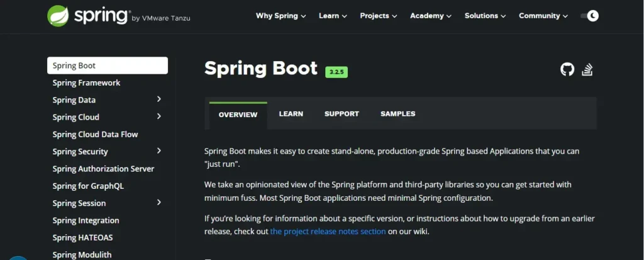Select the OVERVIEW tab

(x=238, y=115)
